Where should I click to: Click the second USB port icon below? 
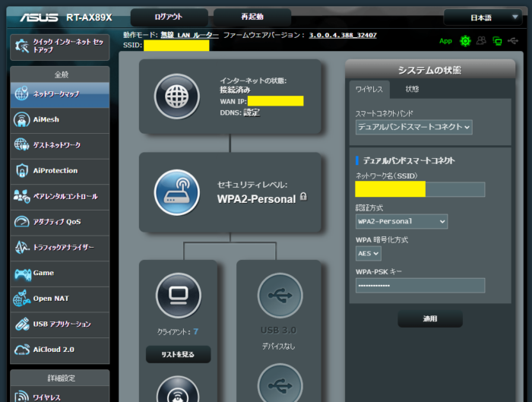coord(280,383)
